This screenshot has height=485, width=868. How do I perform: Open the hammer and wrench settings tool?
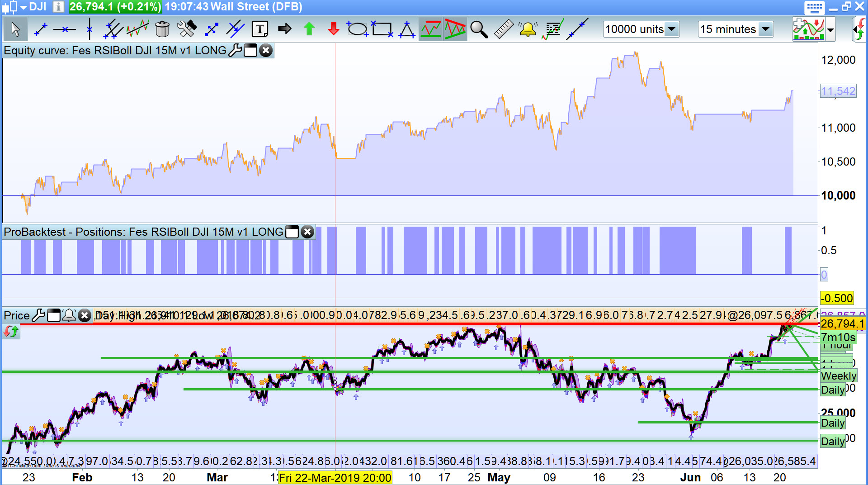[x=186, y=29]
